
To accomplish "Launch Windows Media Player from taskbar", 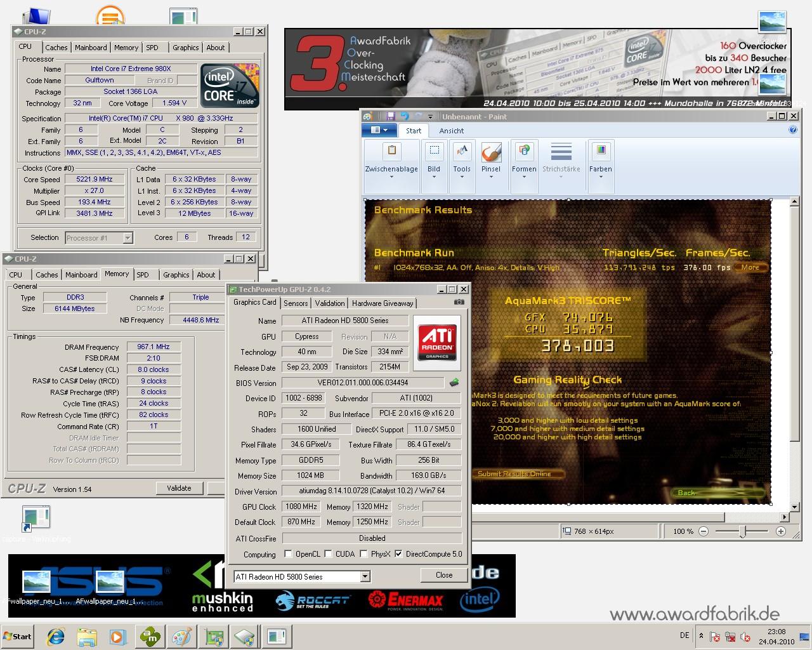I will pyautogui.click(x=118, y=636).
